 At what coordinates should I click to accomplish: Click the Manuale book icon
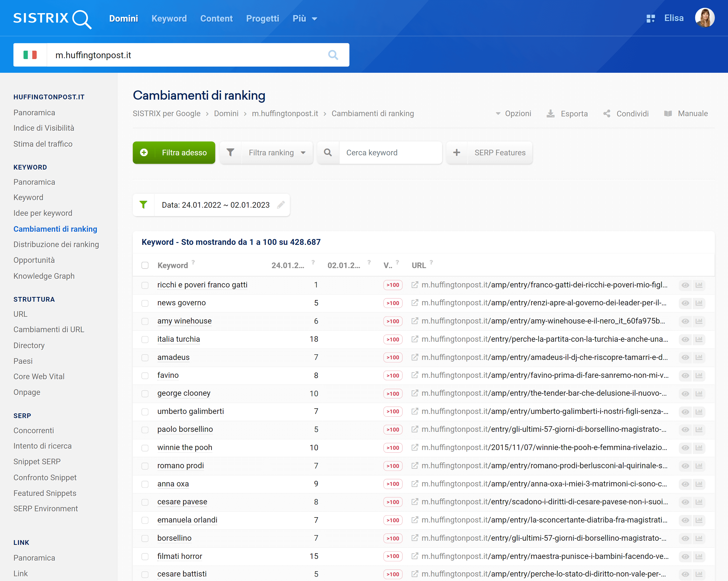(x=668, y=113)
